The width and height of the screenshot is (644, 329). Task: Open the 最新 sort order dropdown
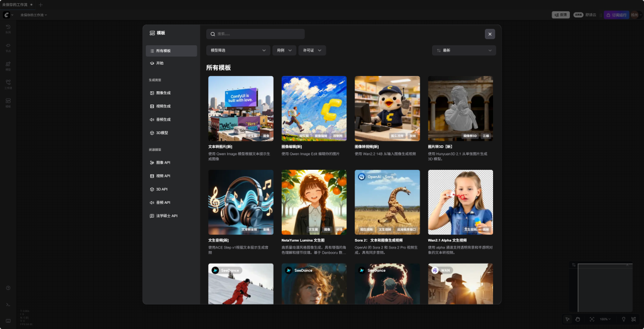click(x=464, y=50)
